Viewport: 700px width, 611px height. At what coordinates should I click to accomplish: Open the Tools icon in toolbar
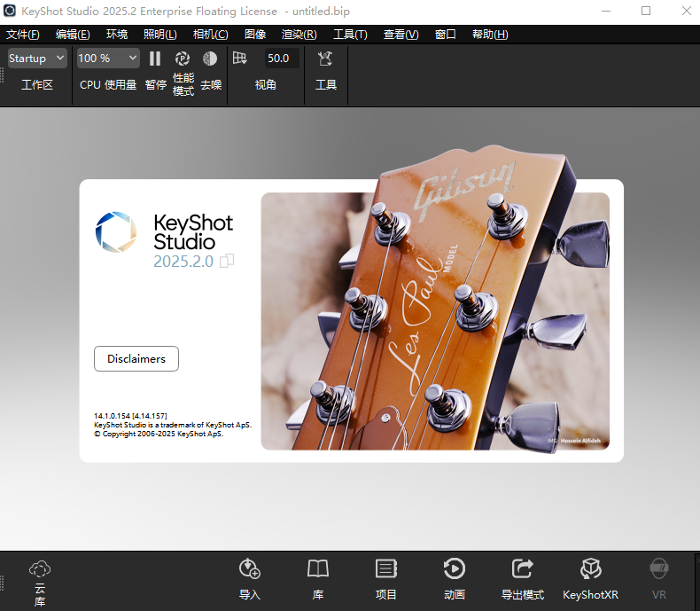[x=325, y=59]
